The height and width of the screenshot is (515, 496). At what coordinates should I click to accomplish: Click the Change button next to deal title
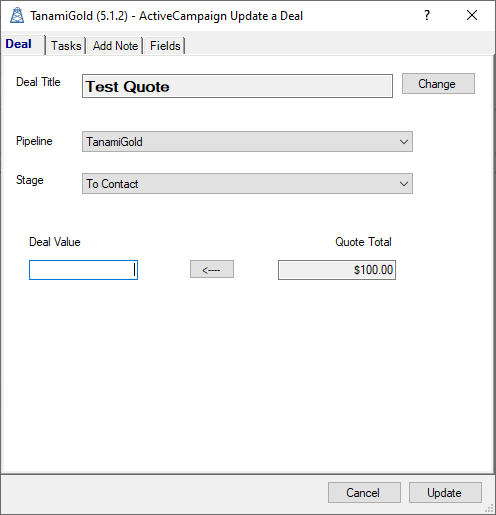438,84
